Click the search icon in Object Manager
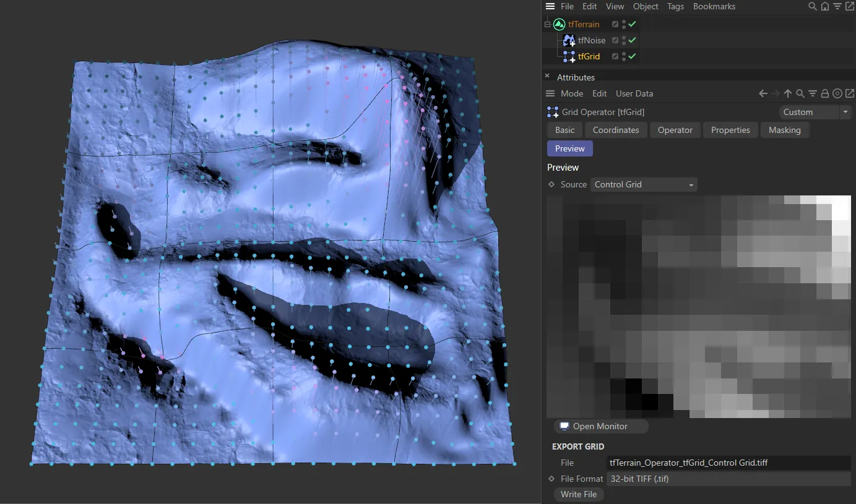This screenshot has height=504, width=856. click(x=813, y=6)
